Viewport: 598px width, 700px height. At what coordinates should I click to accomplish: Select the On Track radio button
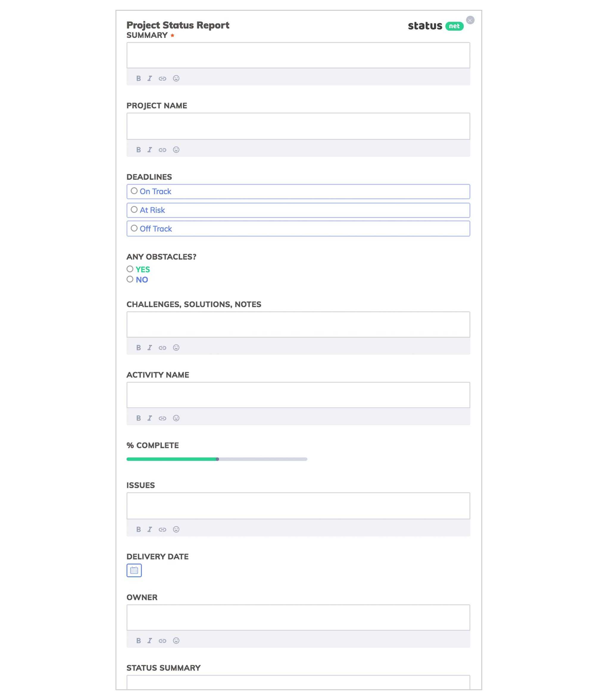134,191
